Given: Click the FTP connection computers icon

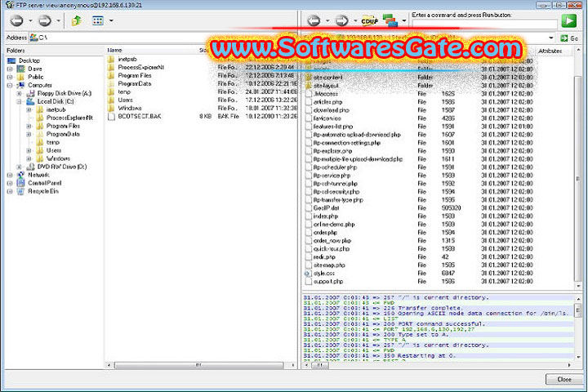Looking at the screenshot, I should click(x=390, y=20).
